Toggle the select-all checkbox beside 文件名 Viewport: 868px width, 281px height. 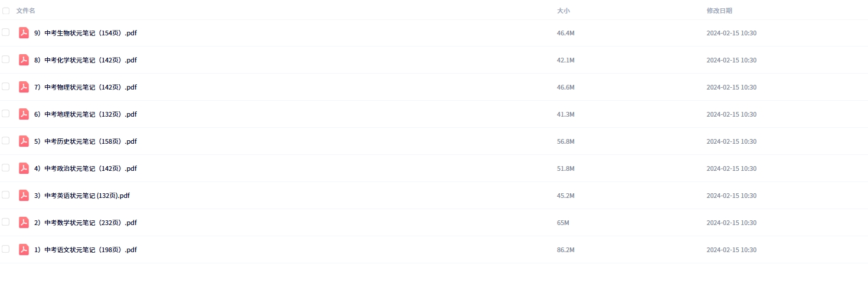click(6, 11)
